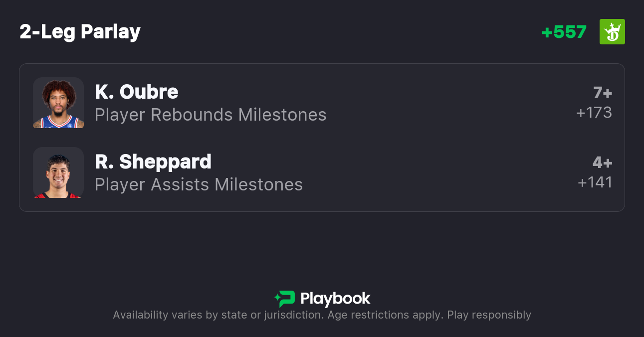Click 'Availability varies by state or jurisdiction' text

(217, 315)
